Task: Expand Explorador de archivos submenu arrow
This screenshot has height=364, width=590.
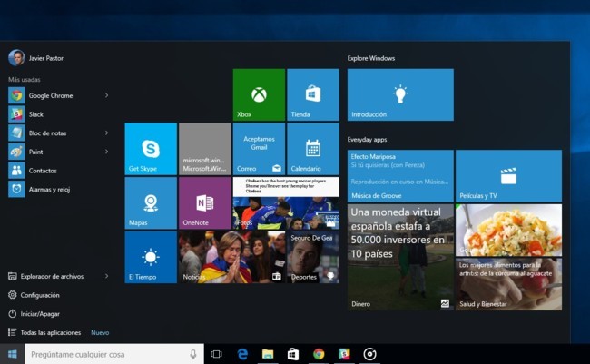Action: (106, 276)
